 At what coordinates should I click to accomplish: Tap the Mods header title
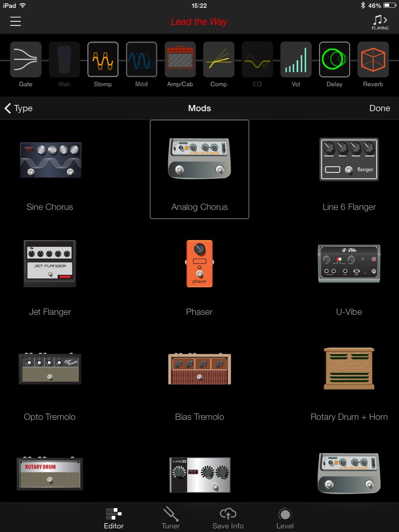[x=199, y=108]
